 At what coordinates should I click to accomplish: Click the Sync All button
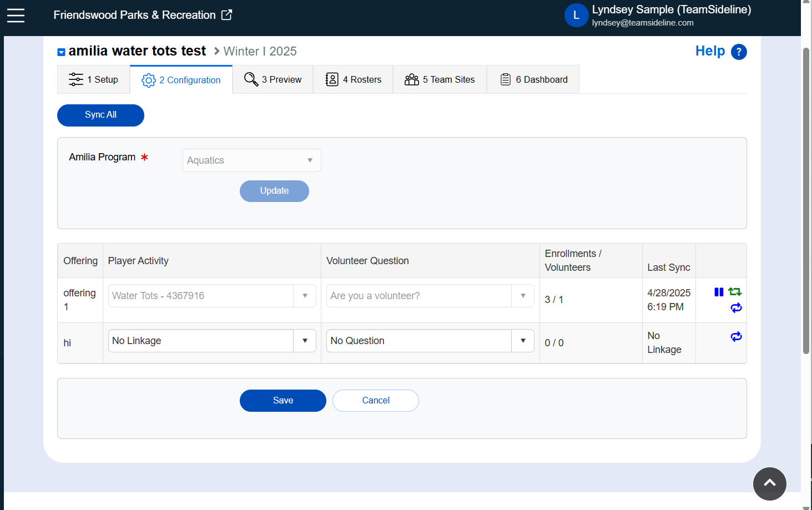click(100, 115)
